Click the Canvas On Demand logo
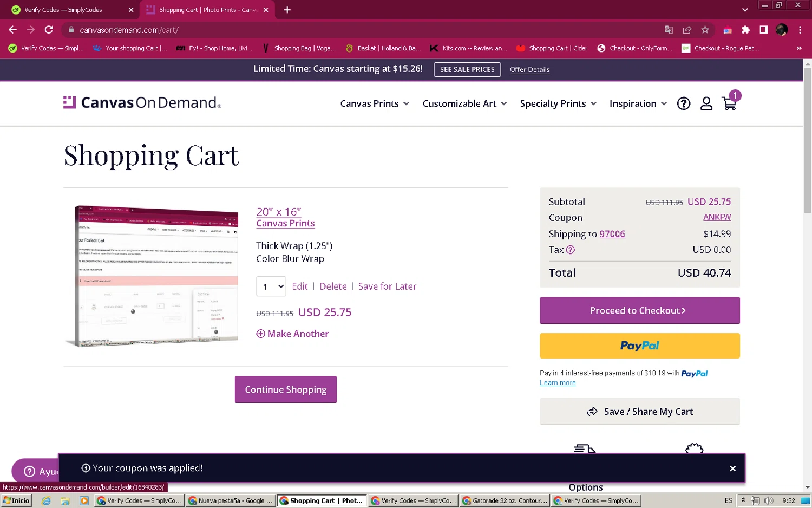This screenshot has width=812, height=508. pyautogui.click(x=142, y=102)
